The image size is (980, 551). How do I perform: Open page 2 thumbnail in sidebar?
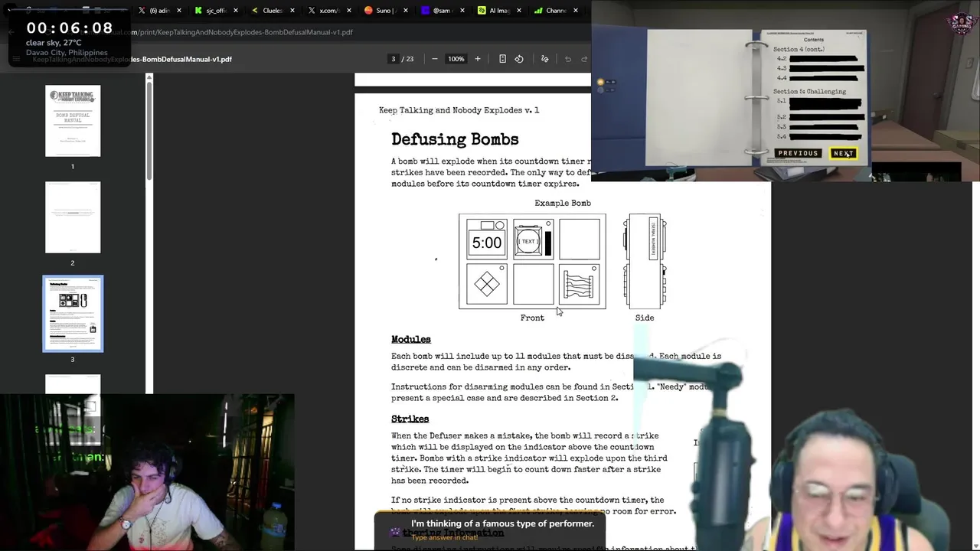(x=73, y=217)
